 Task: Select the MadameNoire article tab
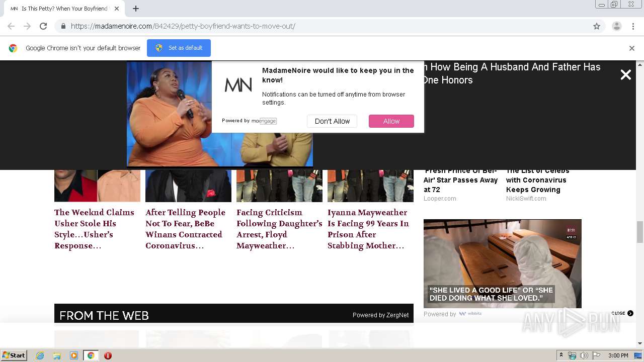[x=65, y=9]
